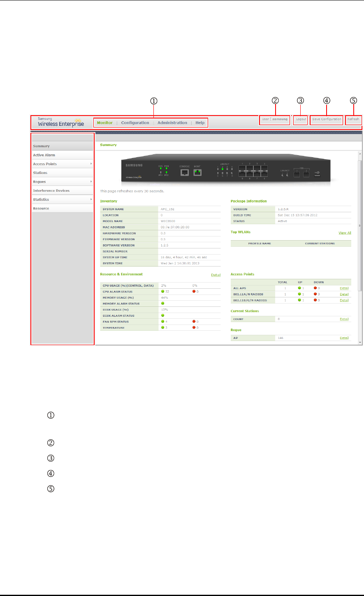
Task: Click the package version value 1.2.5.R
Action: tap(283, 209)
